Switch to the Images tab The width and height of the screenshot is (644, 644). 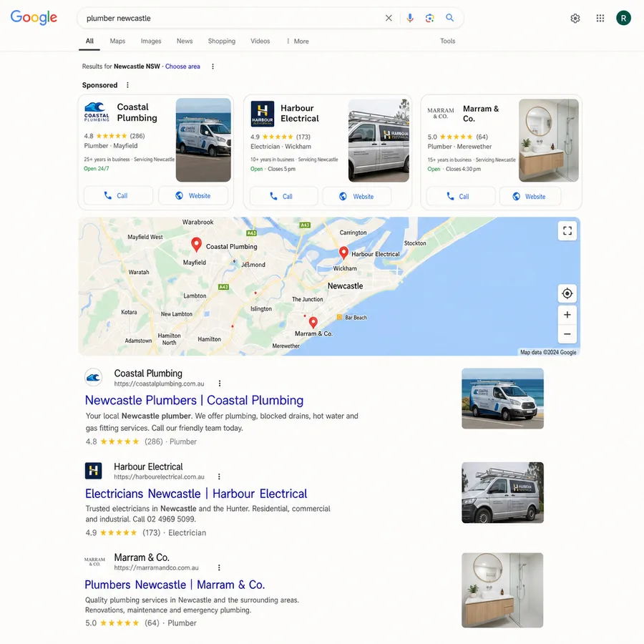[x=151, y=41]
